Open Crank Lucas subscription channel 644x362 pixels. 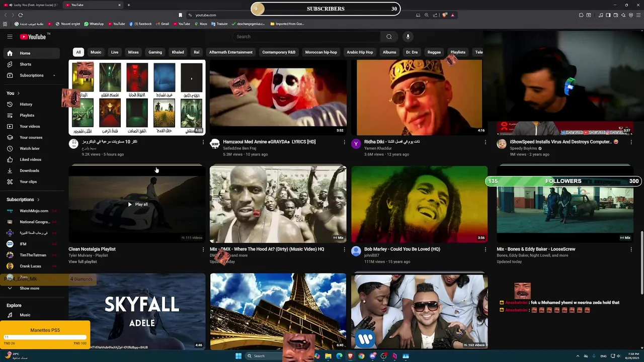coord(33,266)
